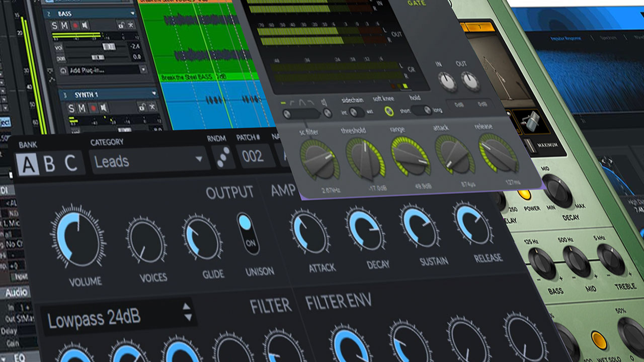
Task: Enable the soft knee button
Action: [x=389, y=112]
